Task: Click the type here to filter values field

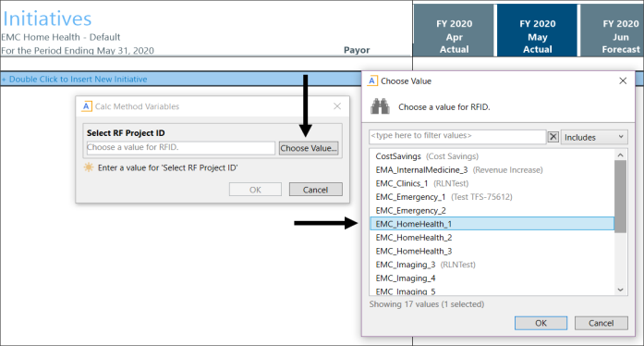Action: [x=457, y=137]
